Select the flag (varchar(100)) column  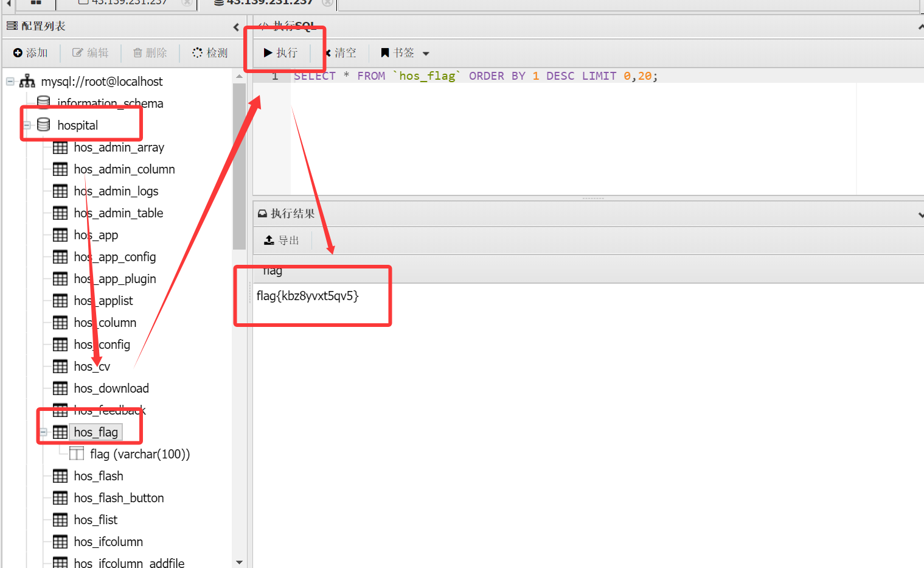click(140, 454)
